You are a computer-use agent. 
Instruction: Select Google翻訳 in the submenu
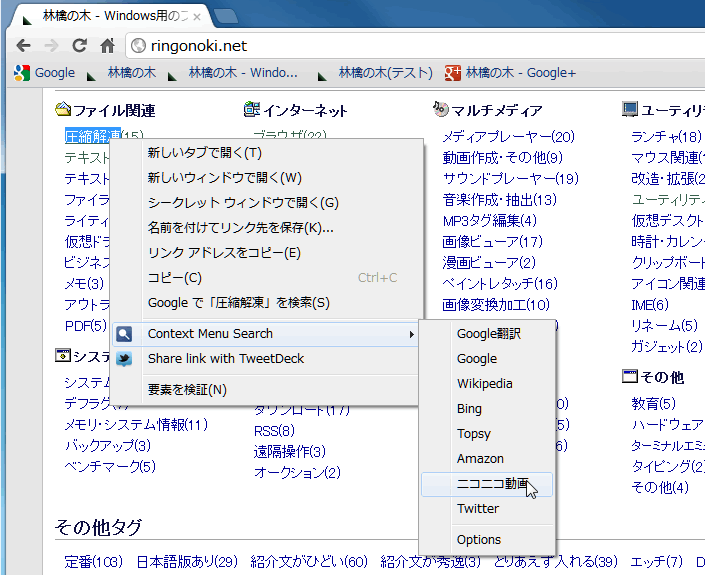[487, 334]
